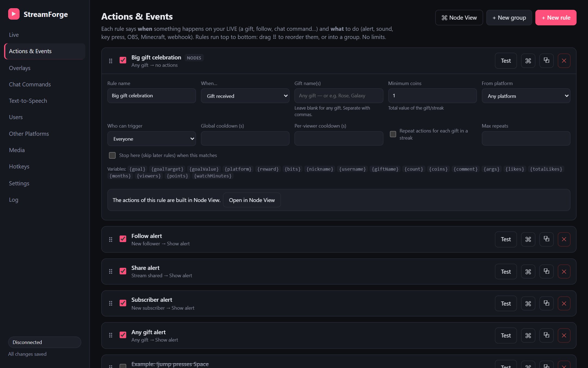
Task: Delete the Share alert rule
Action: coord(564,272)
